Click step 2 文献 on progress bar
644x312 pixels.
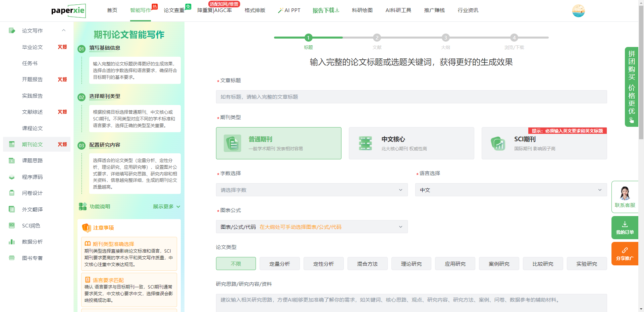[x=377, y=38]
